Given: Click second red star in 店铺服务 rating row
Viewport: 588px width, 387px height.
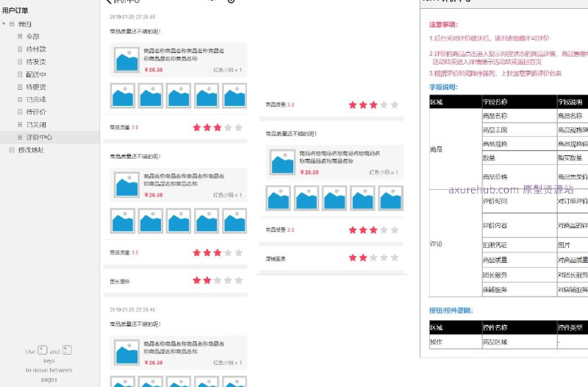Looking at the screenshot, I should pos(363,258).
